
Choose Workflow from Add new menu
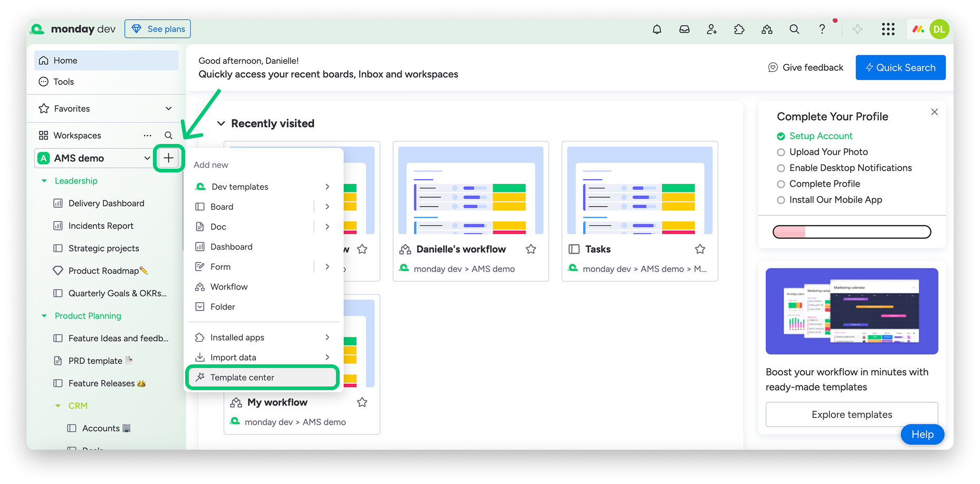pos(264,287)
